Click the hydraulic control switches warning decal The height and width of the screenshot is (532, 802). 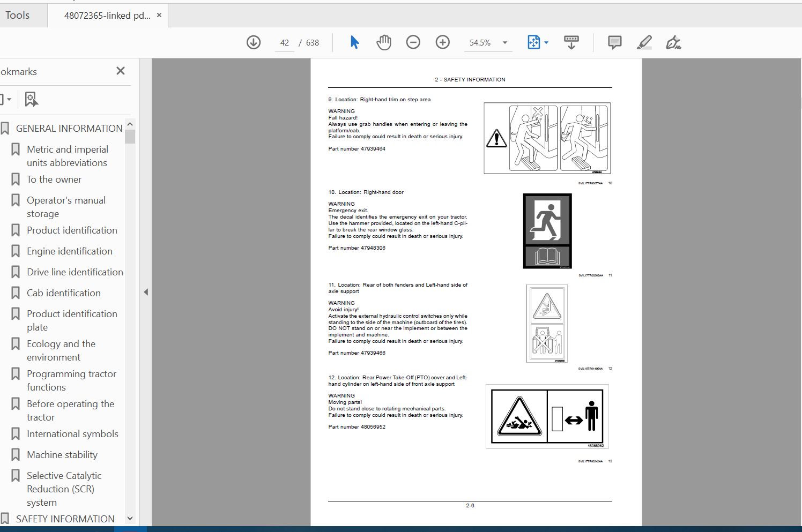pos(547,324)
